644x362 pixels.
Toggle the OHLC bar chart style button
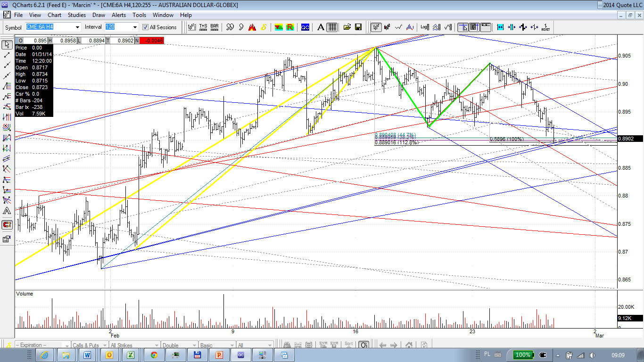tap(376, 27)
